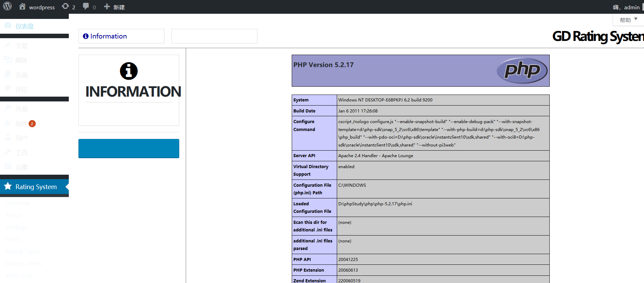
Task: Open the Ratings Items submenu link
Action: click(23, 263)
